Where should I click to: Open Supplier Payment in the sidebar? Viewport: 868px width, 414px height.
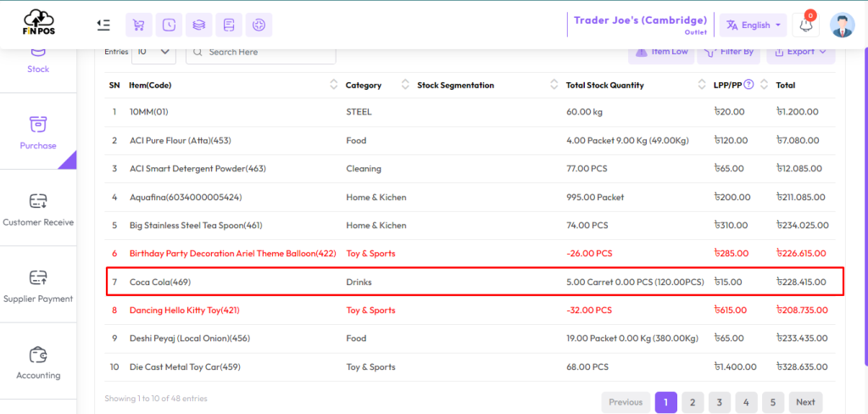[38, 286]
